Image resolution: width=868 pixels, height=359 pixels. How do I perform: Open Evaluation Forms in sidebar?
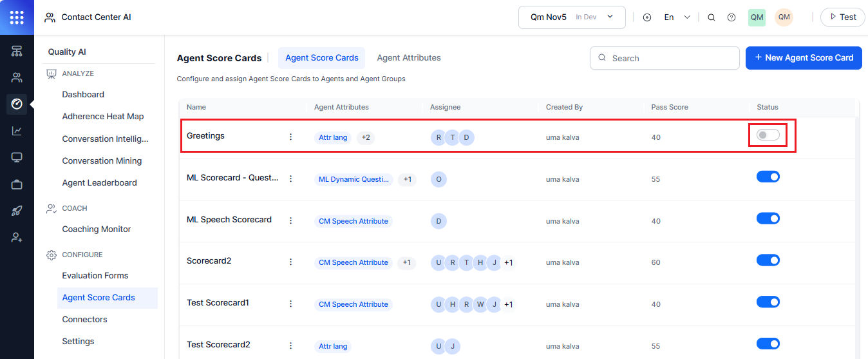95,276
